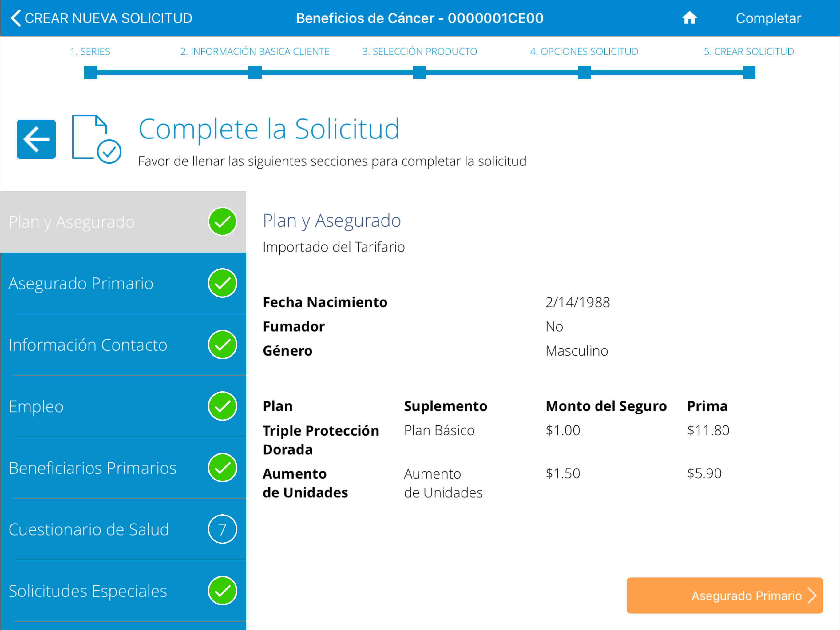This screenshot has height=630, width=840.
Task: Click the Prima column header
Action: pos(707,406)
